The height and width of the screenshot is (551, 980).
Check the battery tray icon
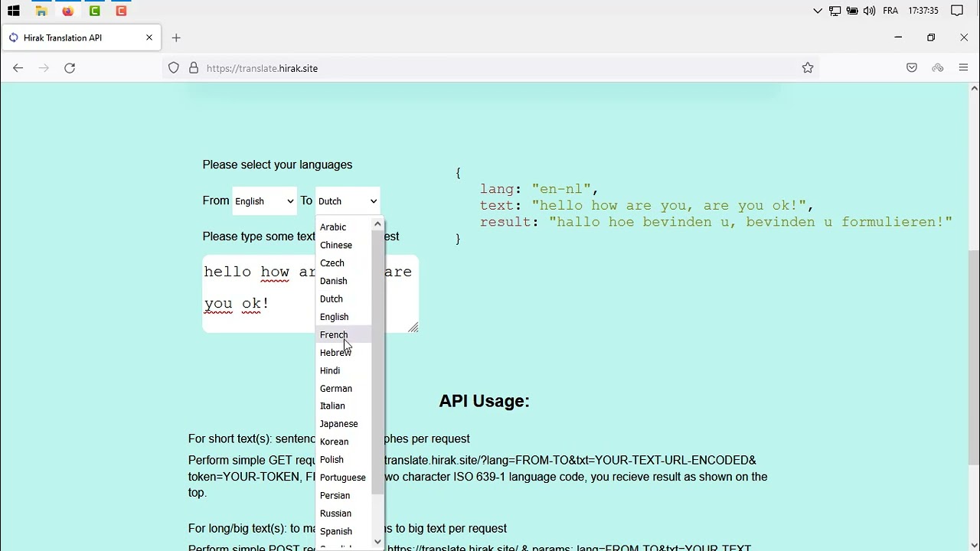click(x=852, y=11)
